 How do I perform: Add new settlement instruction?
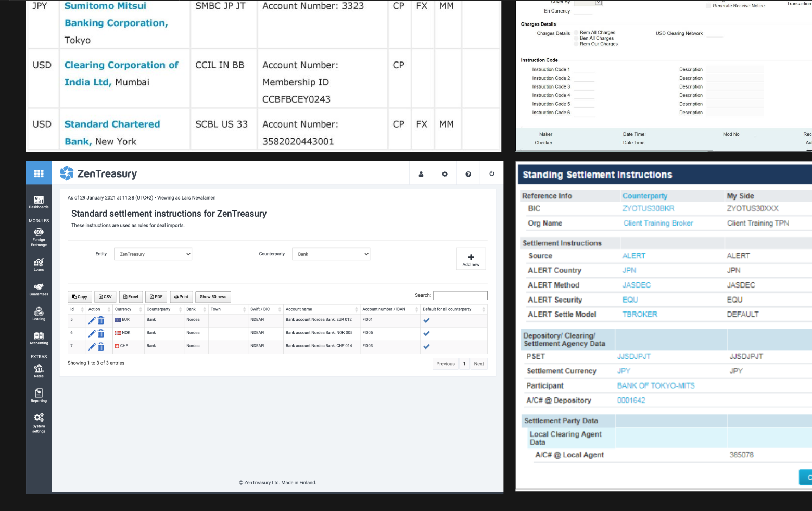coord(471,259)
